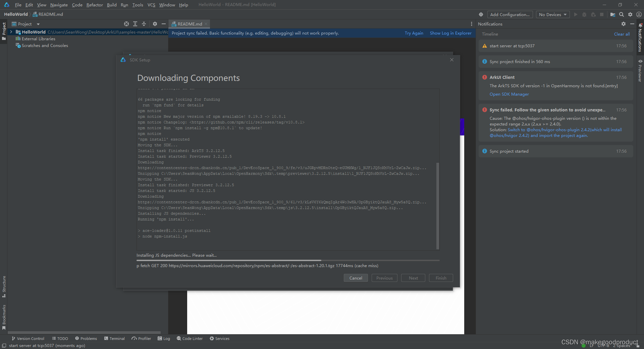The width and height of the screenshot is (644, 349).
Task: Select External Libraries in project tree
Action: tap(38, 39)
